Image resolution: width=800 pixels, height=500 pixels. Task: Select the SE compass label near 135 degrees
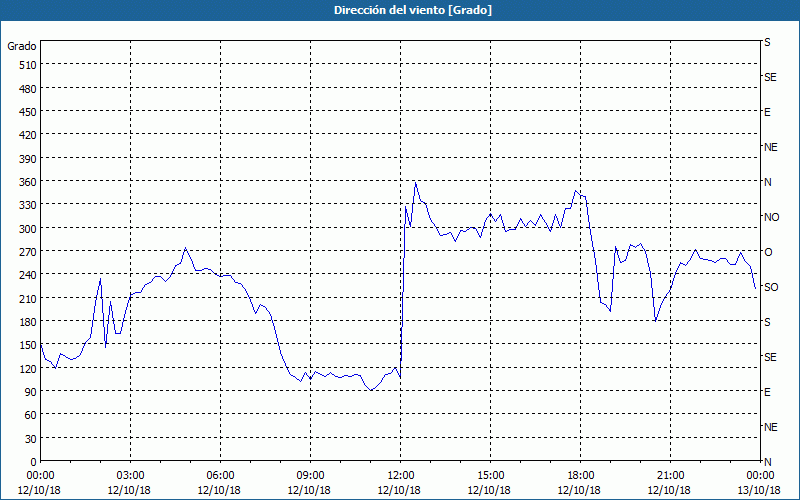click(770, 357)
